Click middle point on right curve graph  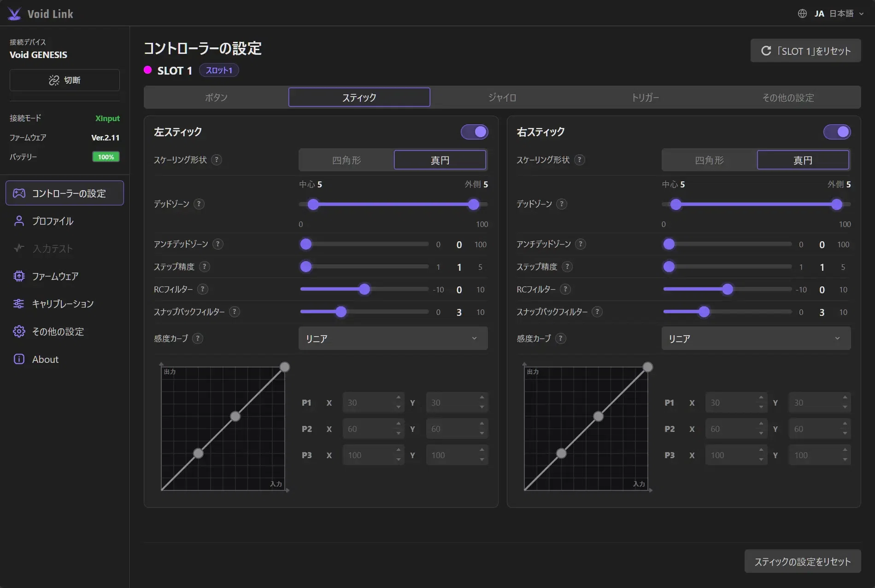598,416
